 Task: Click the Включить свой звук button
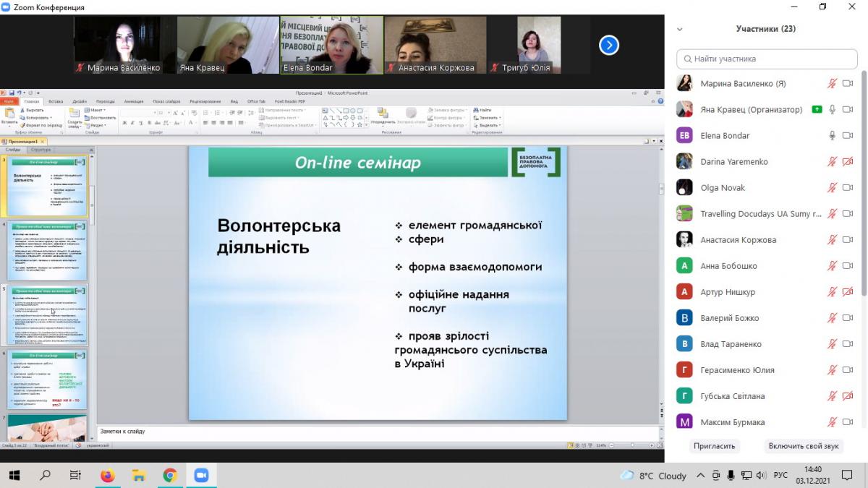pyautogui.click(x=804, y=446)
